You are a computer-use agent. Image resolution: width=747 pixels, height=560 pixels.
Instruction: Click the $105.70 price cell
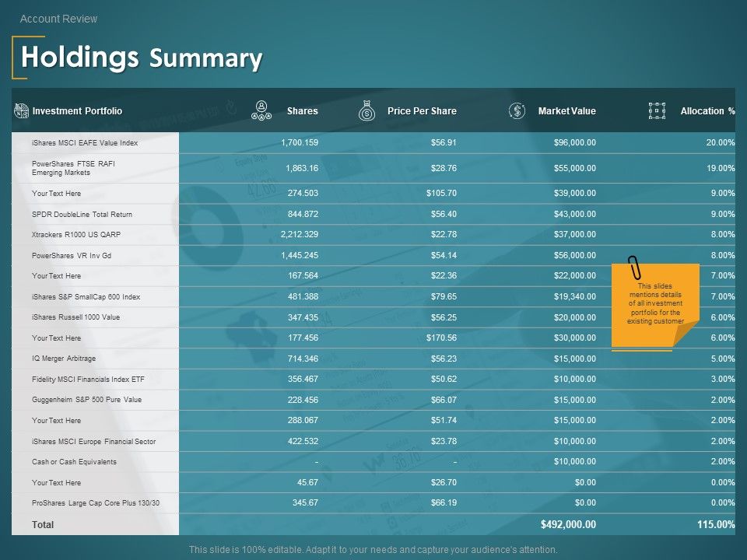pyautogui.click(x=442, y=194)
